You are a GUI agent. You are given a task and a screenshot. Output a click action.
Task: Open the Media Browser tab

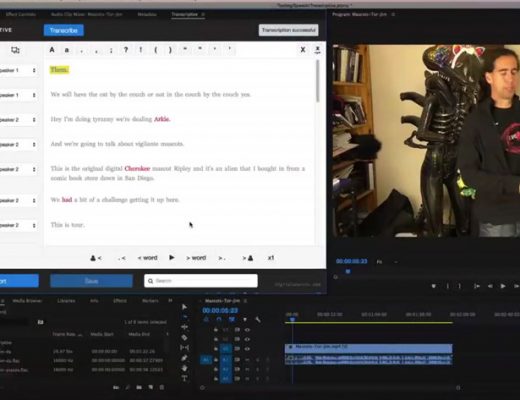click(x=27, y=301)
